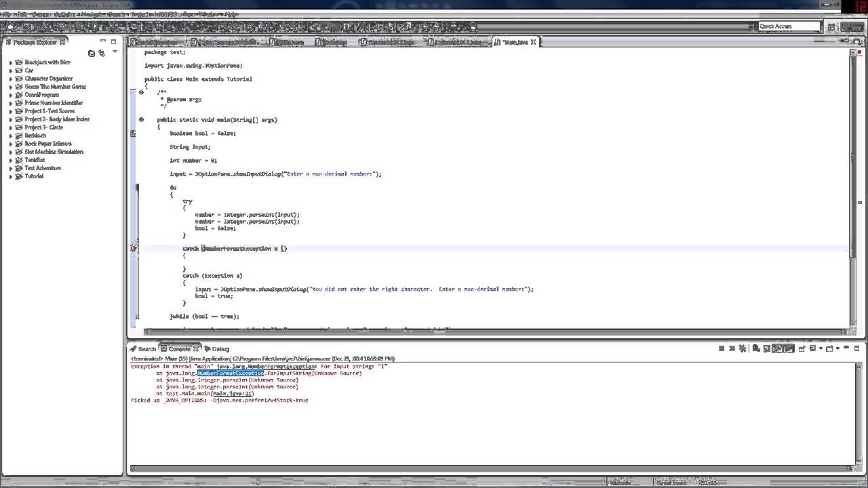Image resolution: width=868 pixels, height=488 pixels.
Task: Click the Display Selected Console icon
Action: 812,348
